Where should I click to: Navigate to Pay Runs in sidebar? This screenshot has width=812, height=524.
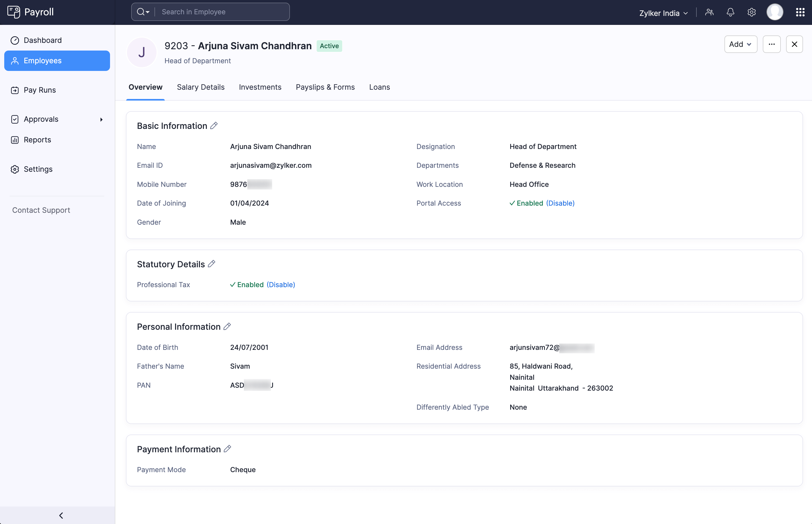tap(39, 90)
